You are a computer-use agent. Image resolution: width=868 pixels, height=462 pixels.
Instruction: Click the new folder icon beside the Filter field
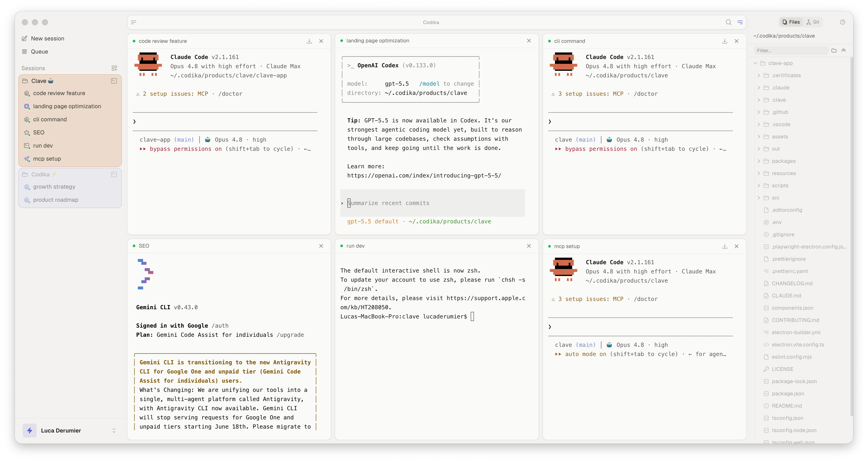(834, 50)
